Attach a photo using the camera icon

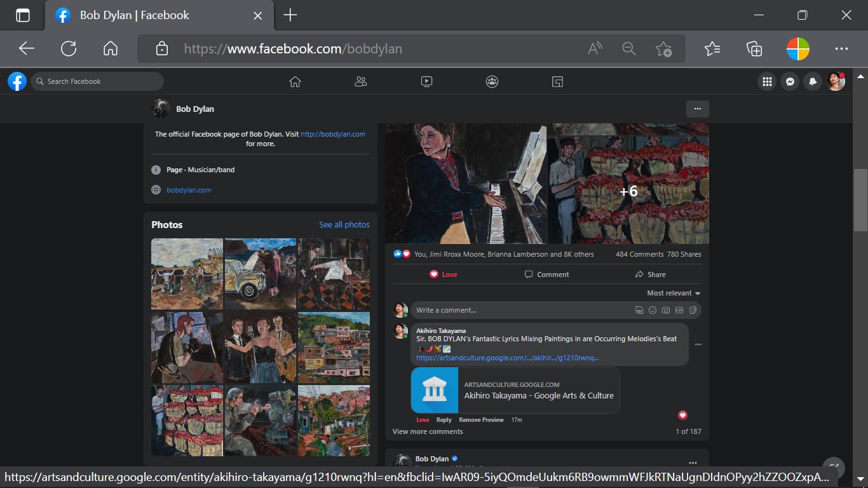point(666,310)
